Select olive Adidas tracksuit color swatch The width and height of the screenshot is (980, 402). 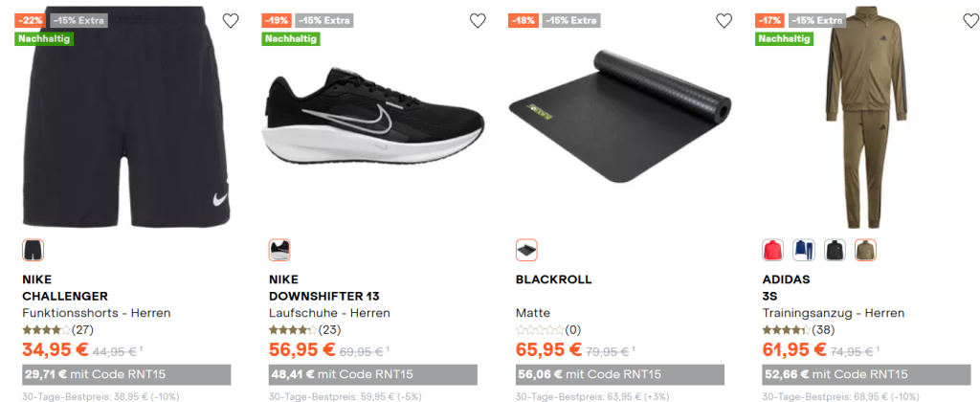(x=865, y=251)
